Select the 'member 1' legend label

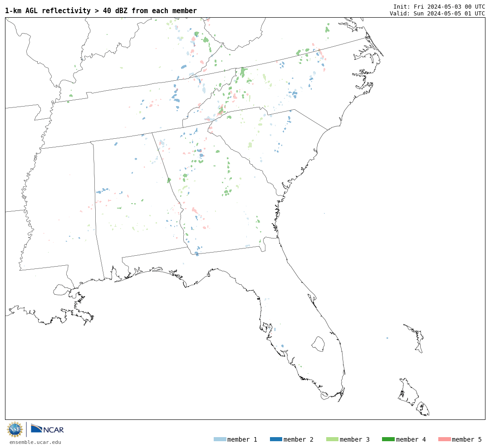point(242,439)
